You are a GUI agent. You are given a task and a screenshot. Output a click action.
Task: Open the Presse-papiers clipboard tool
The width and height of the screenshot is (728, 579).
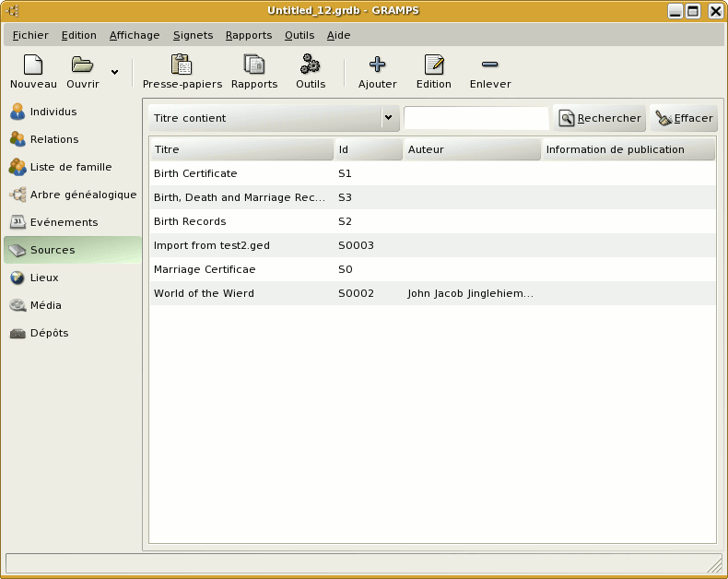pyautogui.click(x=182, y=65)
